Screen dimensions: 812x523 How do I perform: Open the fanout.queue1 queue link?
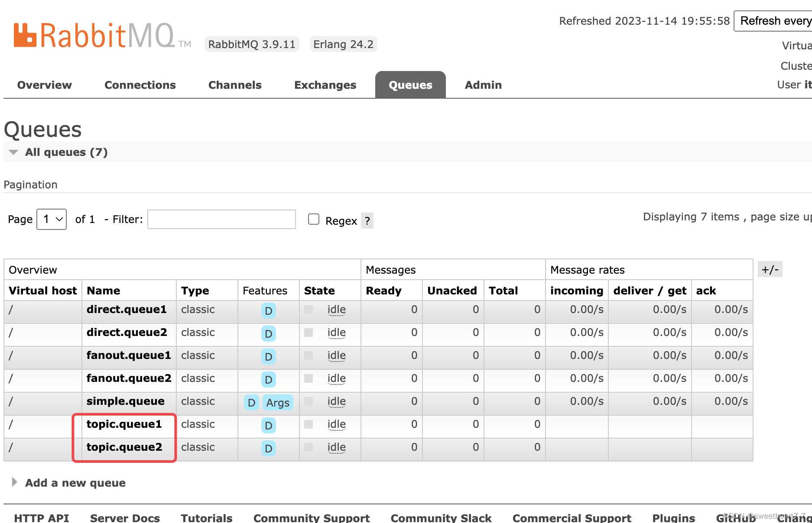pyautogui.click(x=129, y=355)
